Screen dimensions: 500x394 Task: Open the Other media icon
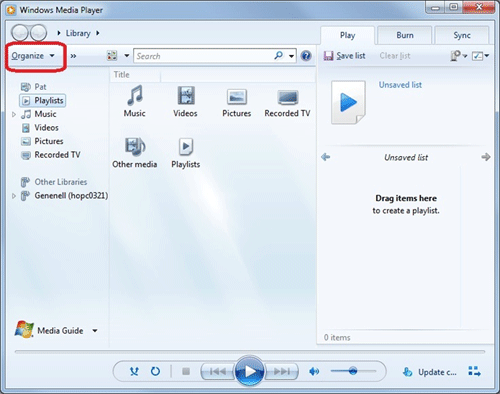point(135,153)
